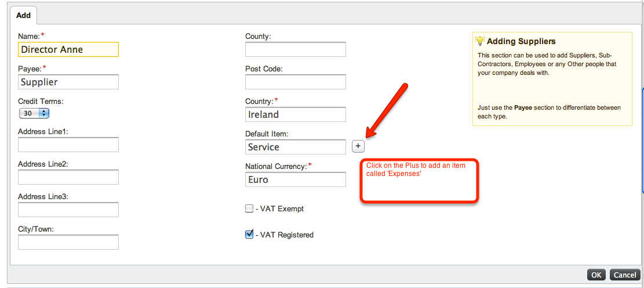The height and width of the screenshot is (288, 644).
Task: Select the Add tab
Action: click(23, 15)
